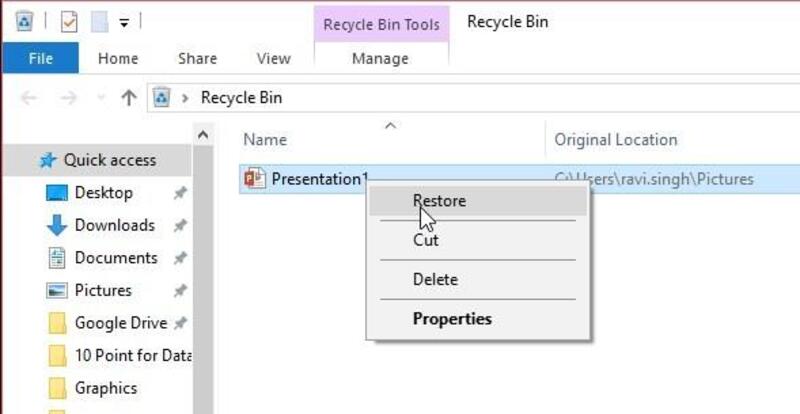This screenshot has height=414, width=800.
Task: Click the Downloads folder icon in sidebar
Action: coord(57,225)
